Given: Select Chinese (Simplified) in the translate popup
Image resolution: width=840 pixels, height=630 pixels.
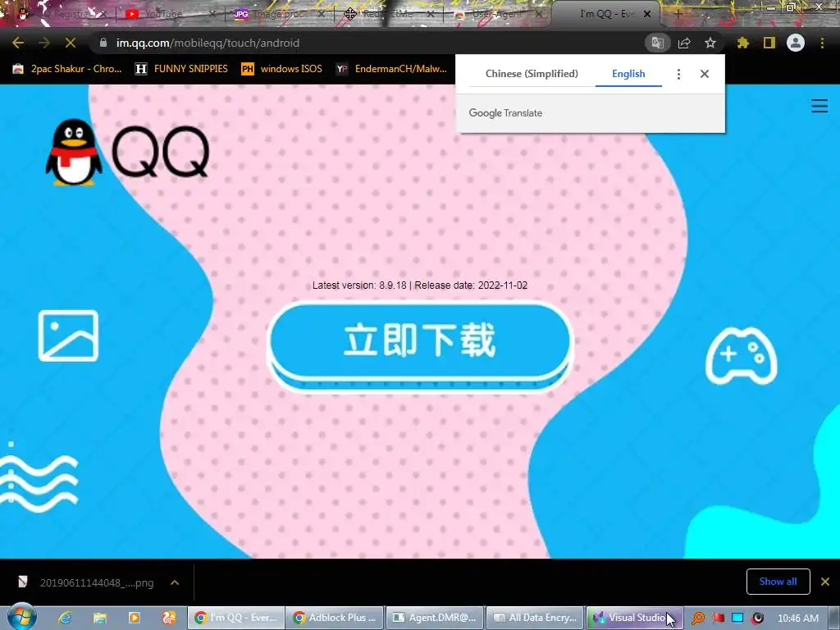Looking at the screenshot, I should click(532, 73).
